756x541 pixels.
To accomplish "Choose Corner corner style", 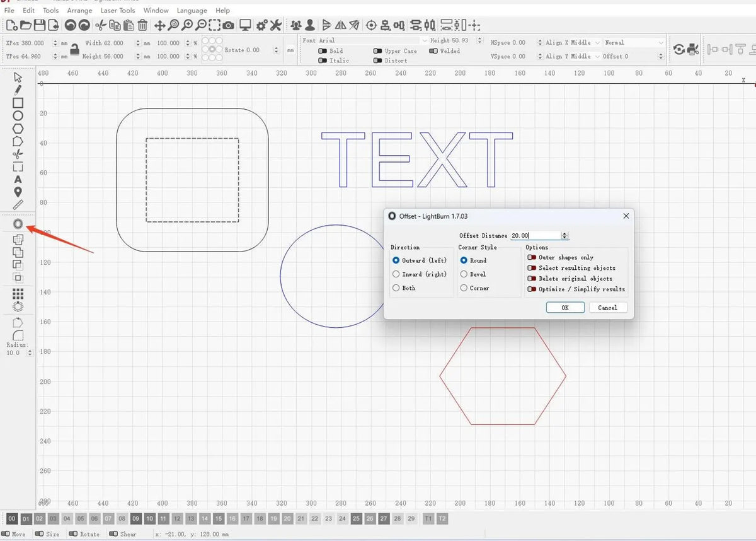I will 474,288.
